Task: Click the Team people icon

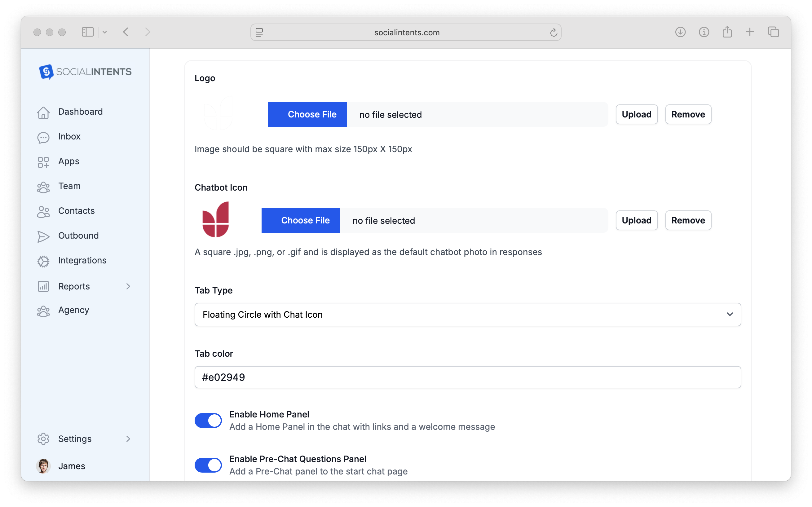Action: (x=43, y=187)
